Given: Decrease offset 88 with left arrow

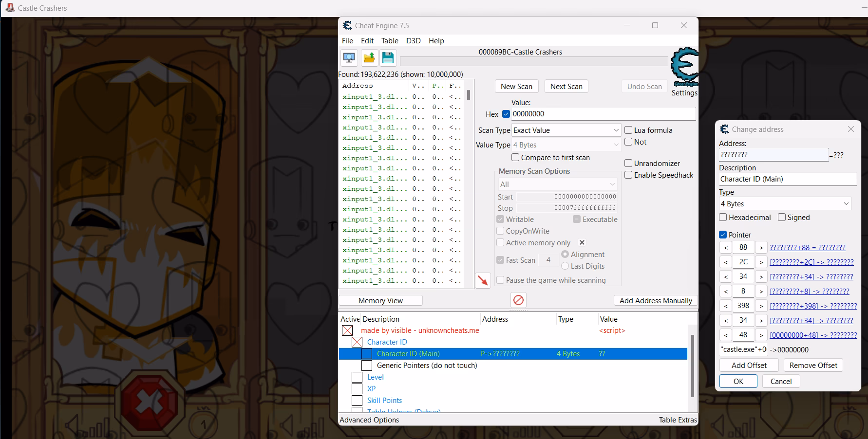Looking at the screenshot, I should pyautogui.click(x=726, y=247).
